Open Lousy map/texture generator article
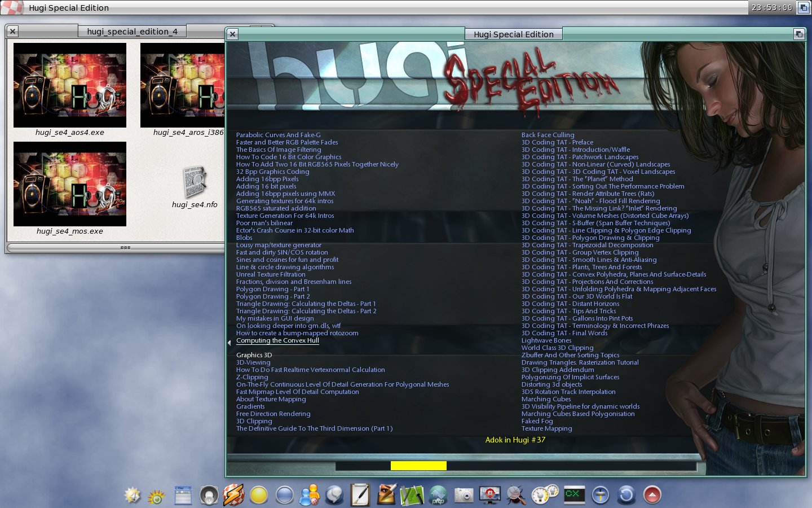 point(279,245)
